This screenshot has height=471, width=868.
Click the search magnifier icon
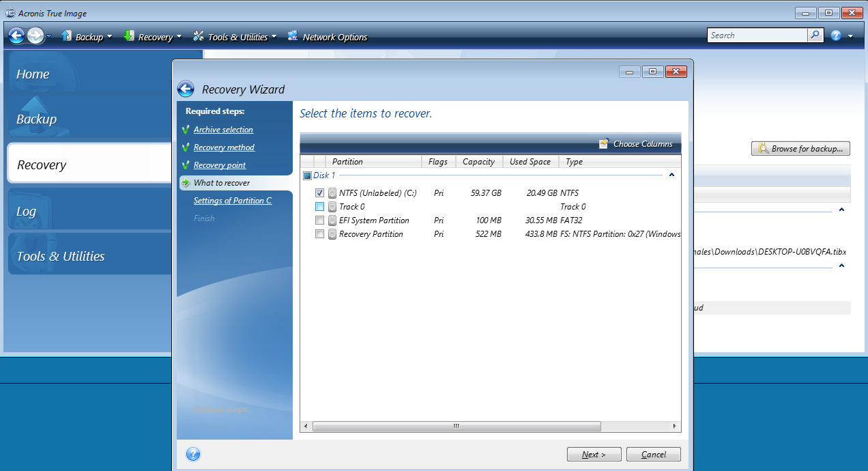(815, 34)
